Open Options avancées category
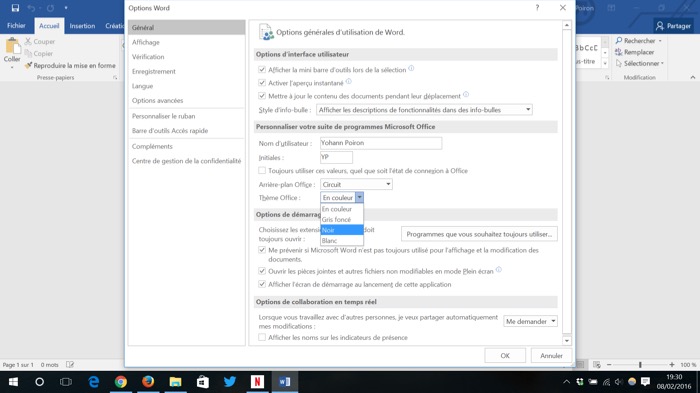700x393 pixels. 187,100
